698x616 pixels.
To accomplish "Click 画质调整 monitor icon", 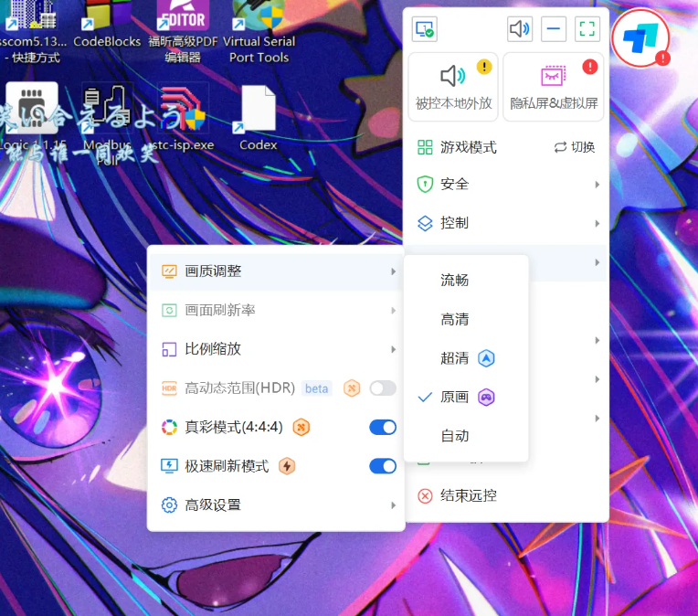I will pyautogui.click(x=169, y=271).
